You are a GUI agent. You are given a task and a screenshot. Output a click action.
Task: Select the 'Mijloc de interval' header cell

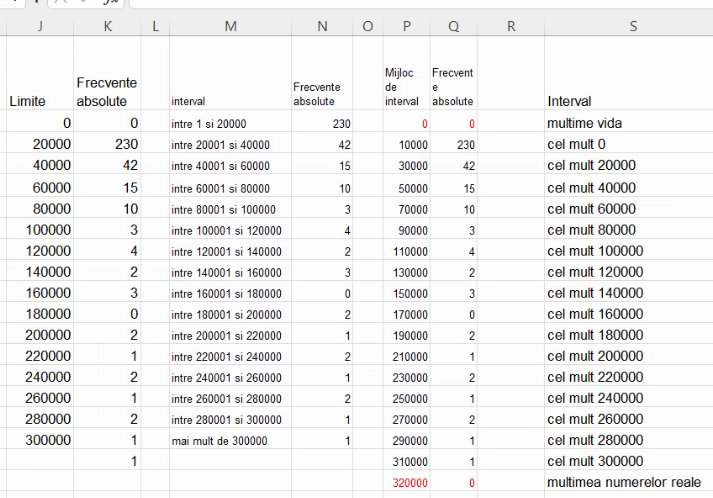tap(405, 87)
